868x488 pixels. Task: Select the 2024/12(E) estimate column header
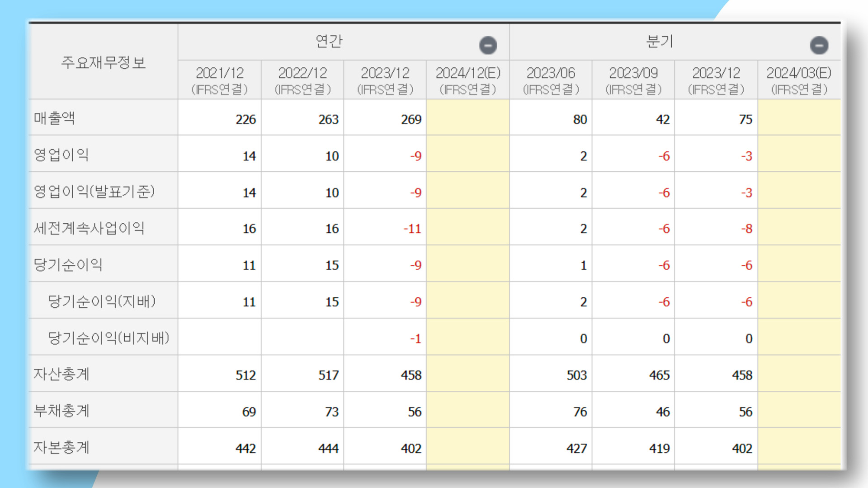468,79
